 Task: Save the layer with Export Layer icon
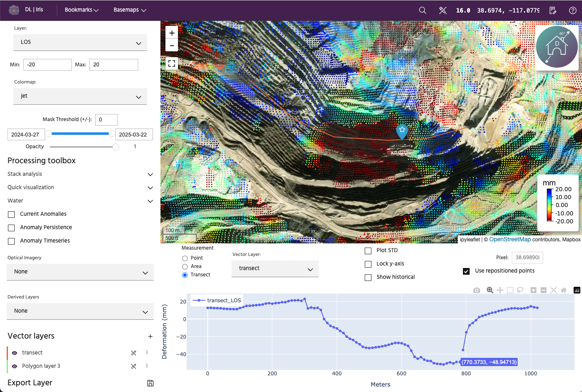pyautogui.click(x=150, y=383)
